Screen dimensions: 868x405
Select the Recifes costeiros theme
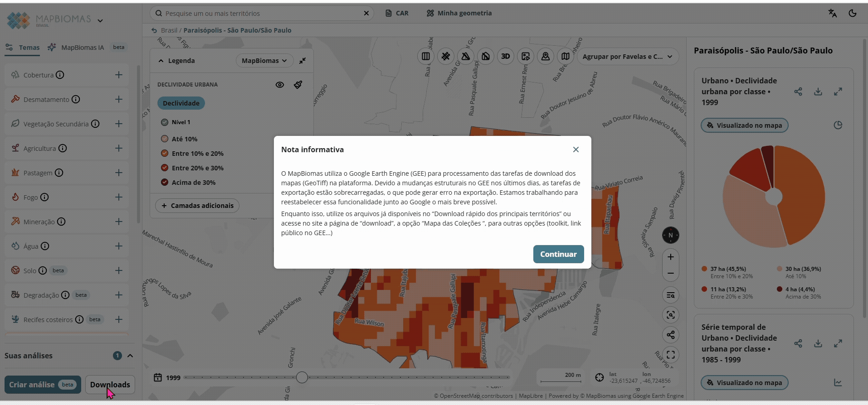[x=67, y=319]
